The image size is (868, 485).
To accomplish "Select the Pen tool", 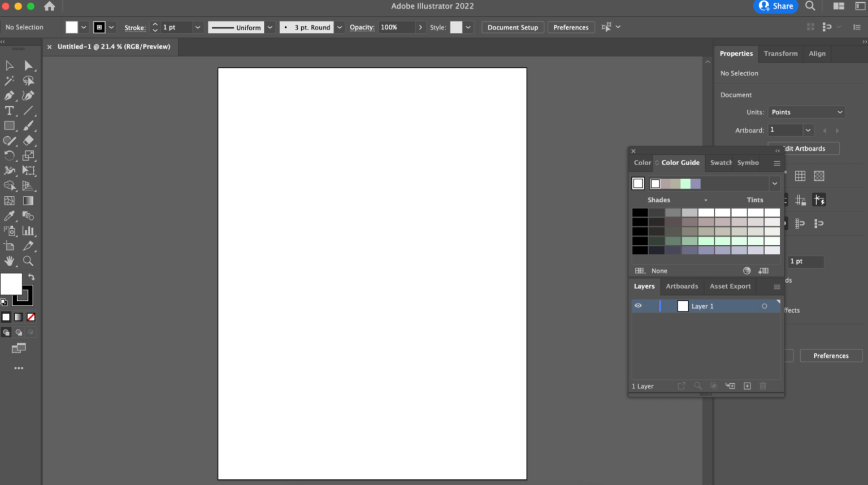I will pyautogui.click(x=8, y=95).
